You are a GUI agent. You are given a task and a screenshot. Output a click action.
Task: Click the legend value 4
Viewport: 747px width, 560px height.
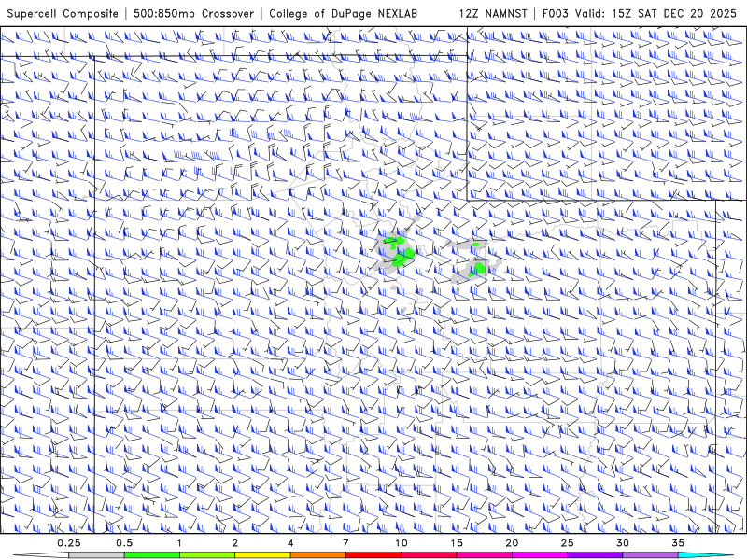tap(290, 543)
